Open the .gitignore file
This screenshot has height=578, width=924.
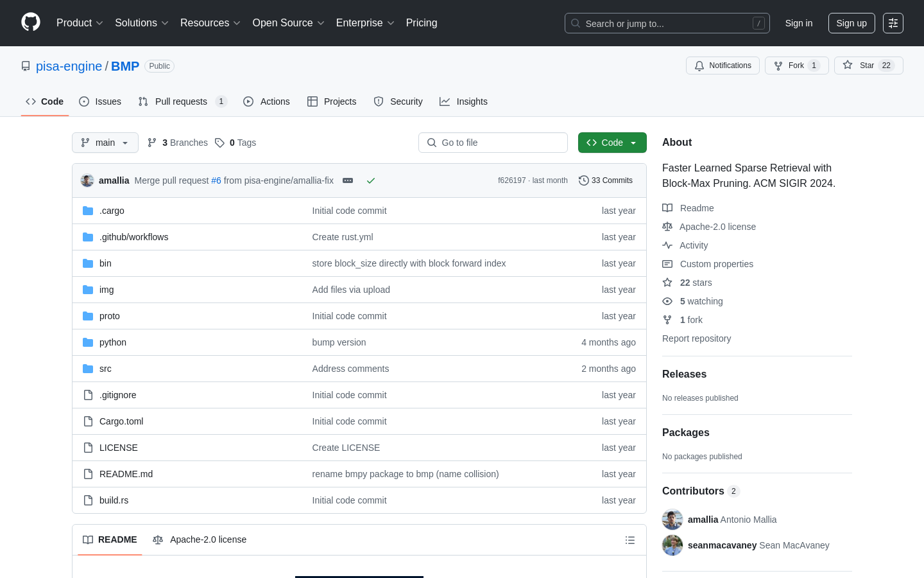coord(118,395)
